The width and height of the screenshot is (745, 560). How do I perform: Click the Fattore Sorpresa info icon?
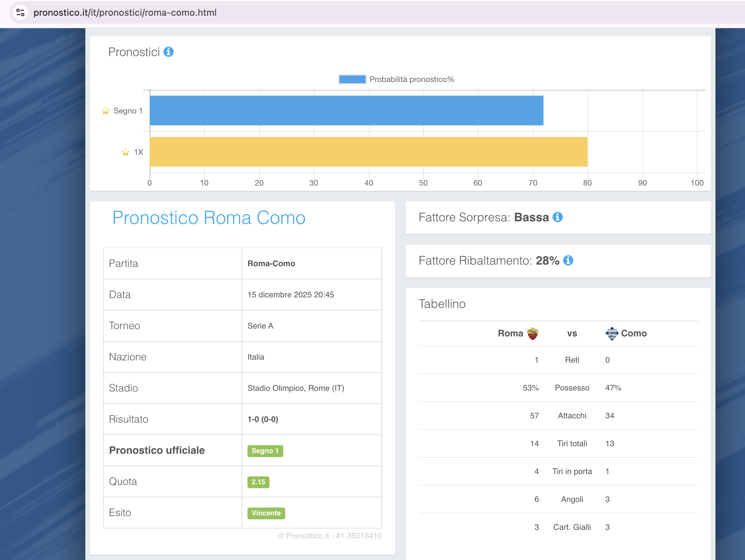[x=557, y=217]
